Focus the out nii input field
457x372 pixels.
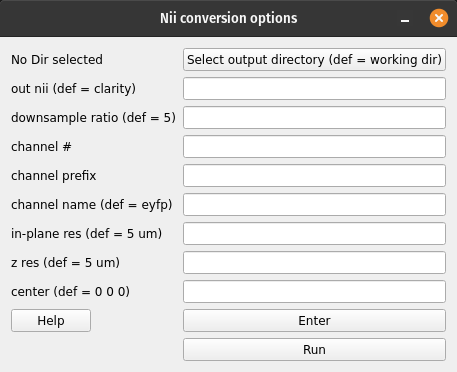314,89
